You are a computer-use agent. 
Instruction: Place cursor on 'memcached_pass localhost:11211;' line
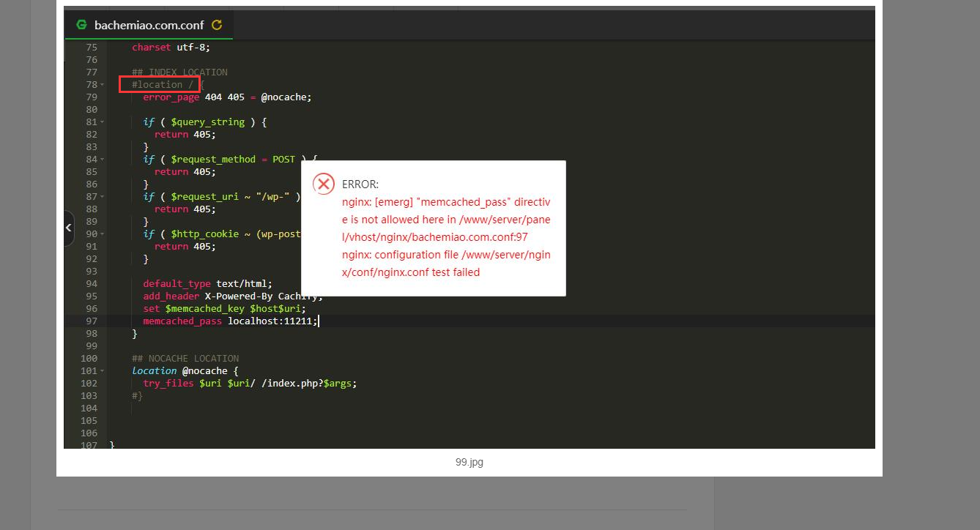(x=230, y=321)
